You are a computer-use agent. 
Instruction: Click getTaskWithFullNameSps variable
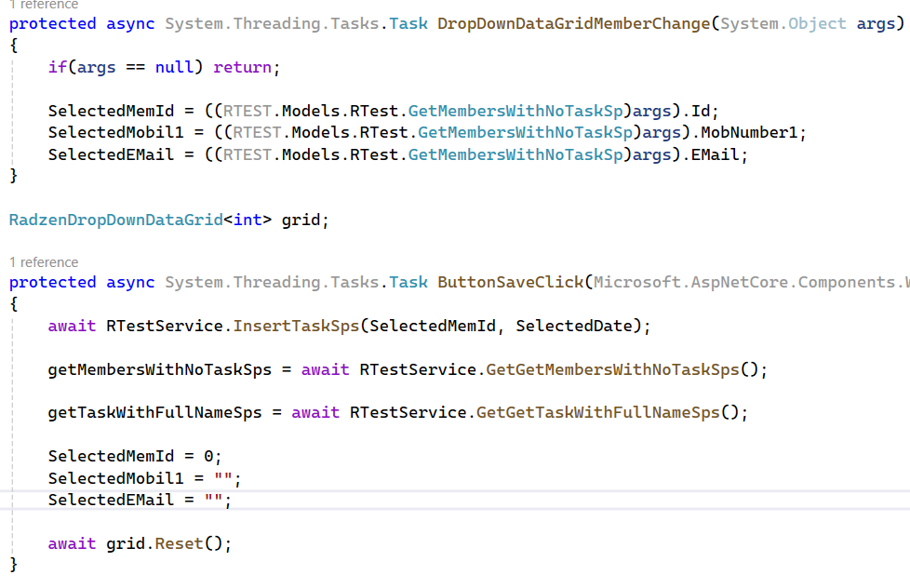tap(155, 413)
